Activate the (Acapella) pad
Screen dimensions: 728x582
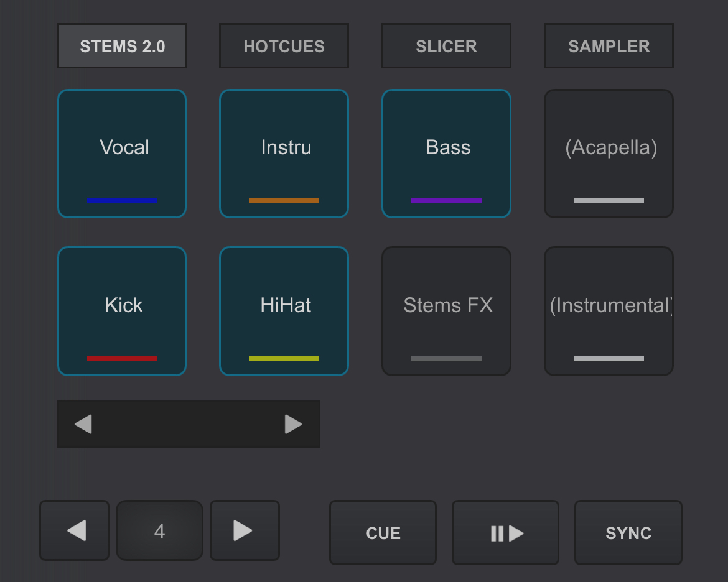[x=609, y=154]
